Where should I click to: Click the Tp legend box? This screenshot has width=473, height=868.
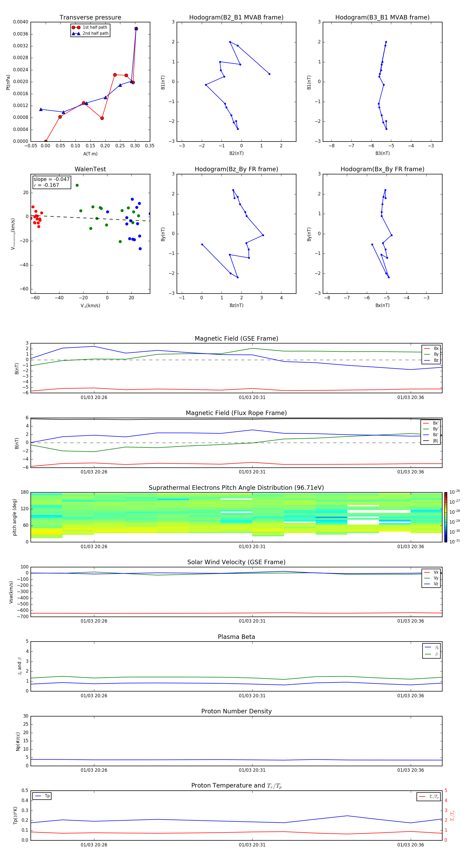[x=42, y=796]
